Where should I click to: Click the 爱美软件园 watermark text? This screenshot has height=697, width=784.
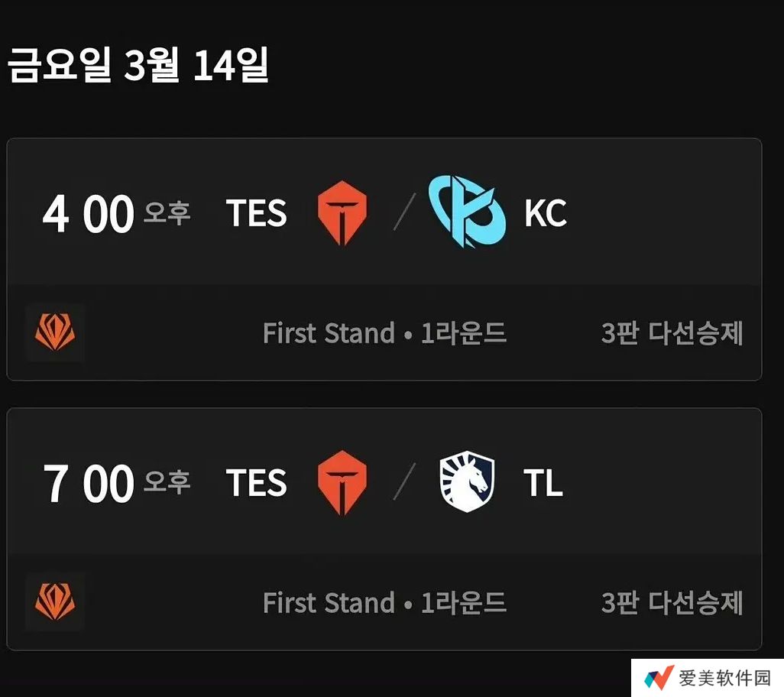[x=724, y=678]
